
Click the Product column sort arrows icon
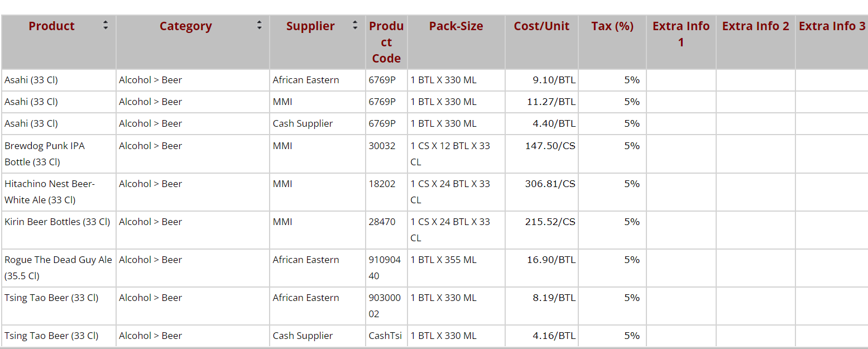[105, 25]
